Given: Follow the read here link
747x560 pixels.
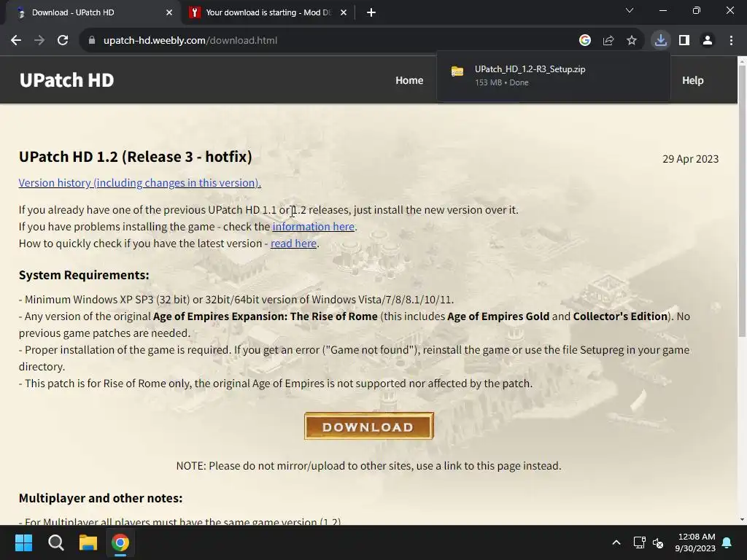Looking at the screenshot, I should point(293,244).
